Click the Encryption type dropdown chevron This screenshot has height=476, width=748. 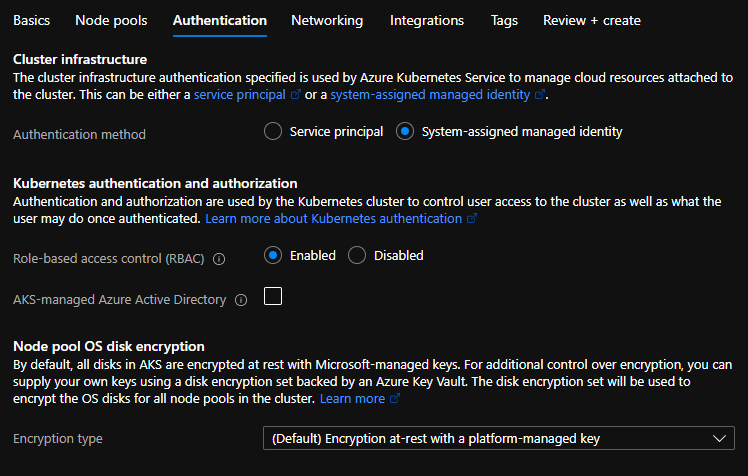point(719,438)
